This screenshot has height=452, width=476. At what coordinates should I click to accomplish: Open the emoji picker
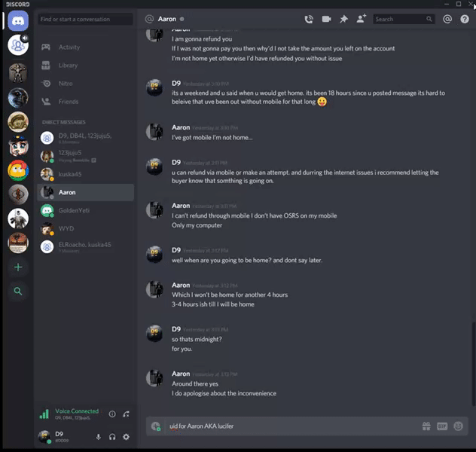coord(458,426)
